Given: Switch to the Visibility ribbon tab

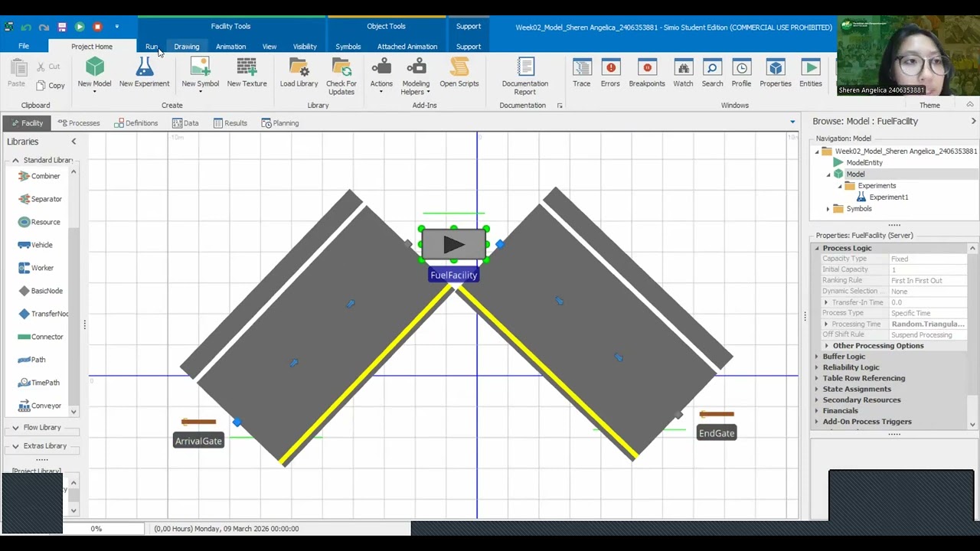Looking at the screenshot, I should [305, 47].
